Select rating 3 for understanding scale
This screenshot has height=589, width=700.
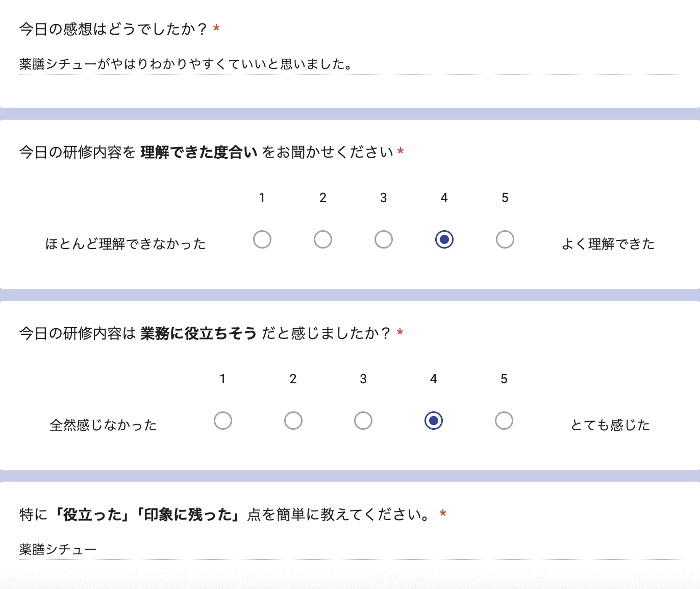coord(384,239)
